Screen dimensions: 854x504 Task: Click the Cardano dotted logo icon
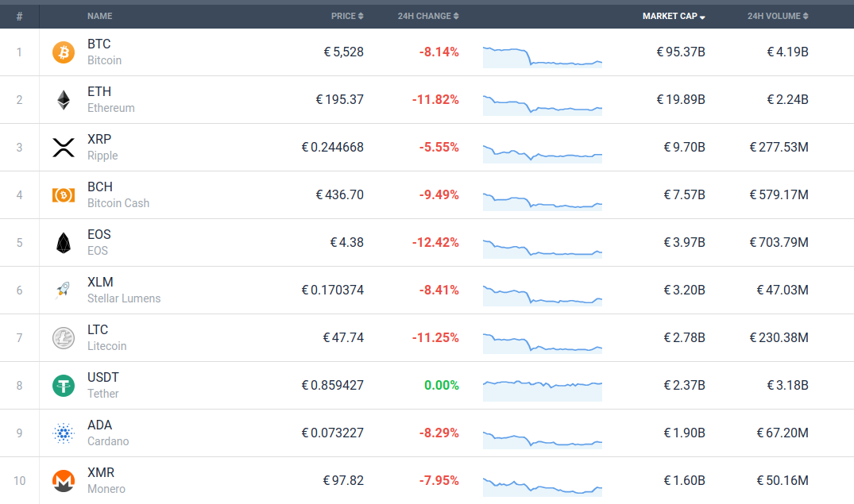pos(63,433)
